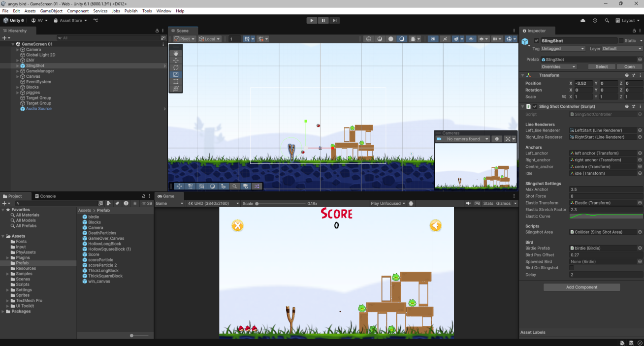Image resolution: width=644 pixels, height=346 pixels.
Task: Open the Hierarchy add (+) menu
Action: pos(5,38)
